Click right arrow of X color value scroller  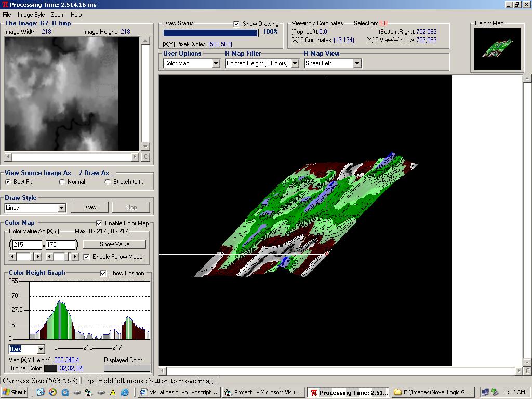click(37, 257)
